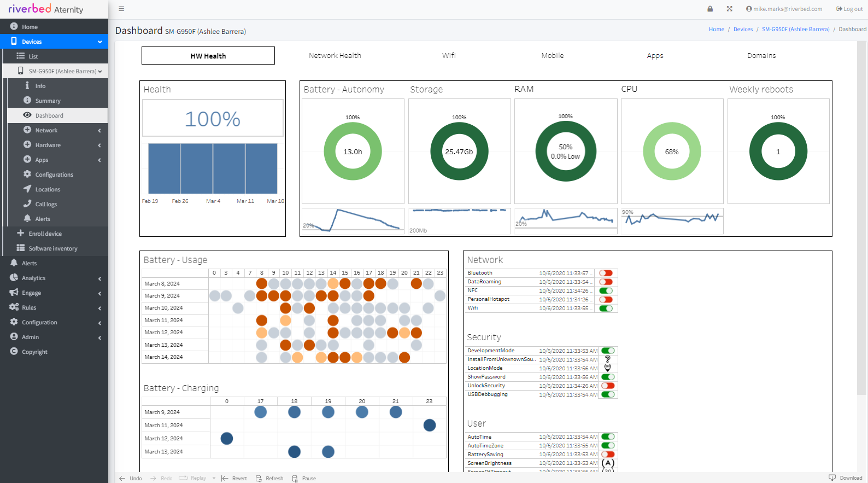
Task: Click the Download icon at bottom right
Action: pos(832,478)
